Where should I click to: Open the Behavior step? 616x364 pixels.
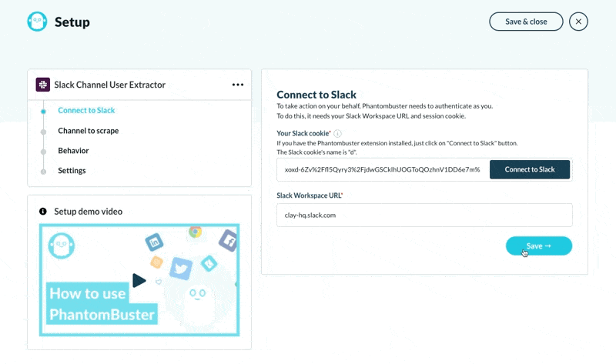73,151
